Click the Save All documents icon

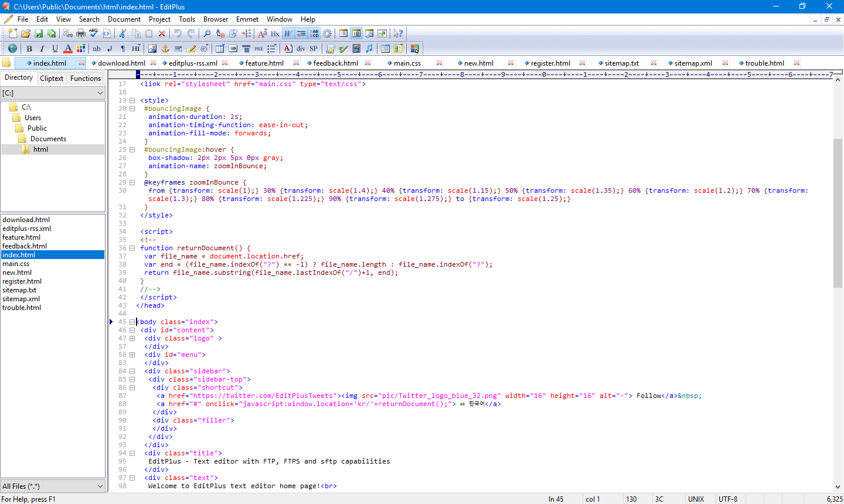click(53, 33)
